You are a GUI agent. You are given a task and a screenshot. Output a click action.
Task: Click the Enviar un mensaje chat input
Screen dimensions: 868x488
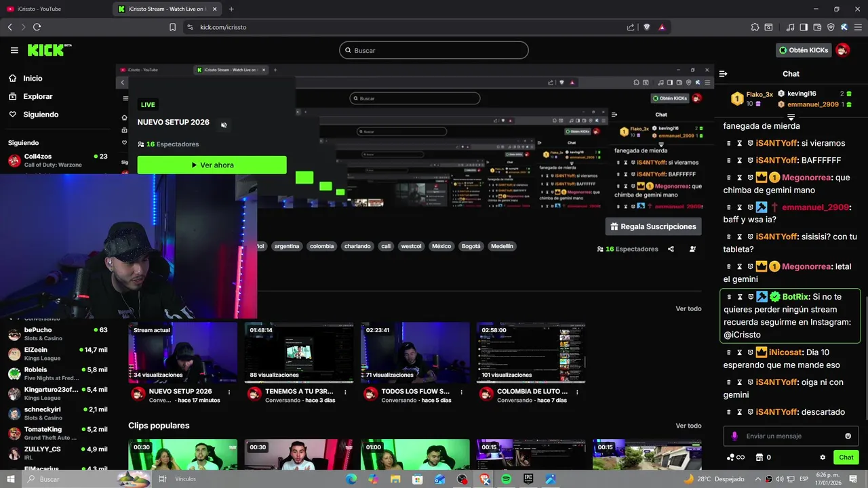pyautogui.click(x=791, y=436)
